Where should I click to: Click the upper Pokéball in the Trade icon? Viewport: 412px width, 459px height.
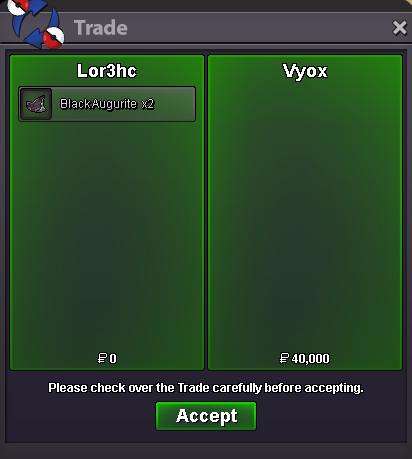point(17,7)
